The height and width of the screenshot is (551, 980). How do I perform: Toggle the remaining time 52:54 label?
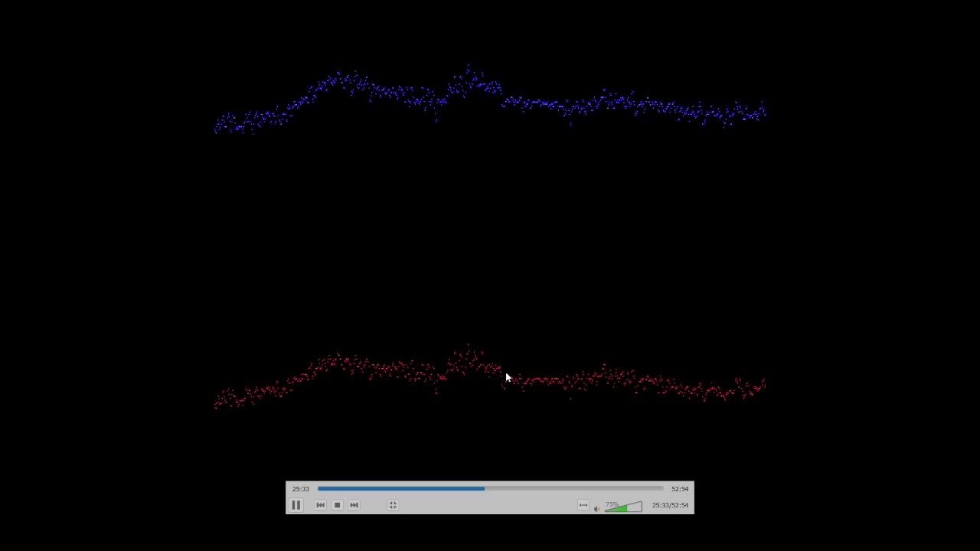[680, 489]
